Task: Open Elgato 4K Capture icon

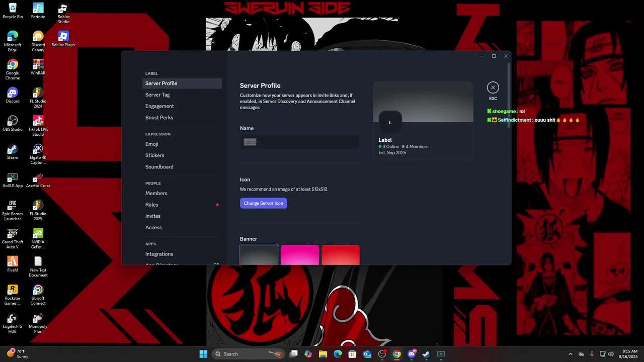Action: point(38,154)
